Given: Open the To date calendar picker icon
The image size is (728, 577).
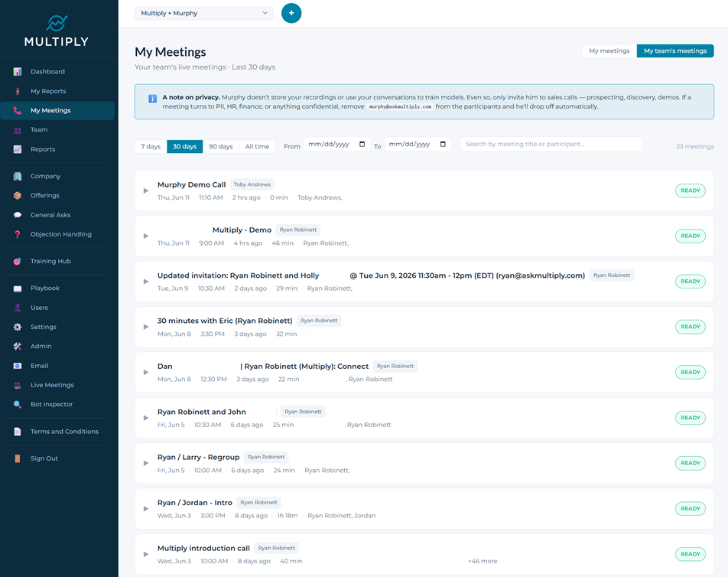Looking at the screenshot, I should [443, 144].
